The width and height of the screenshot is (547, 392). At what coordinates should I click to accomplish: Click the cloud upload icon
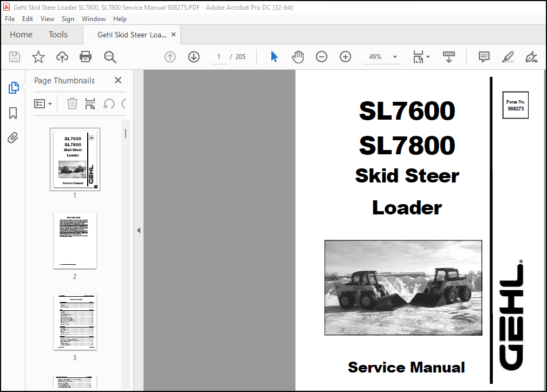(62, 57)
